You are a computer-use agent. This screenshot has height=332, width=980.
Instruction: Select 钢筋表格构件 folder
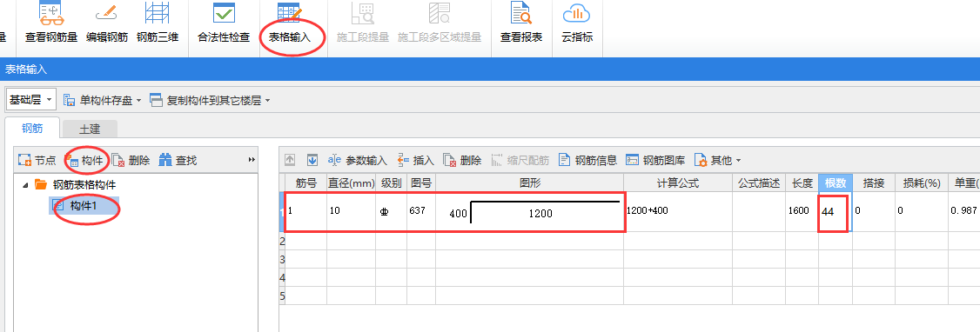click(75, 185)
